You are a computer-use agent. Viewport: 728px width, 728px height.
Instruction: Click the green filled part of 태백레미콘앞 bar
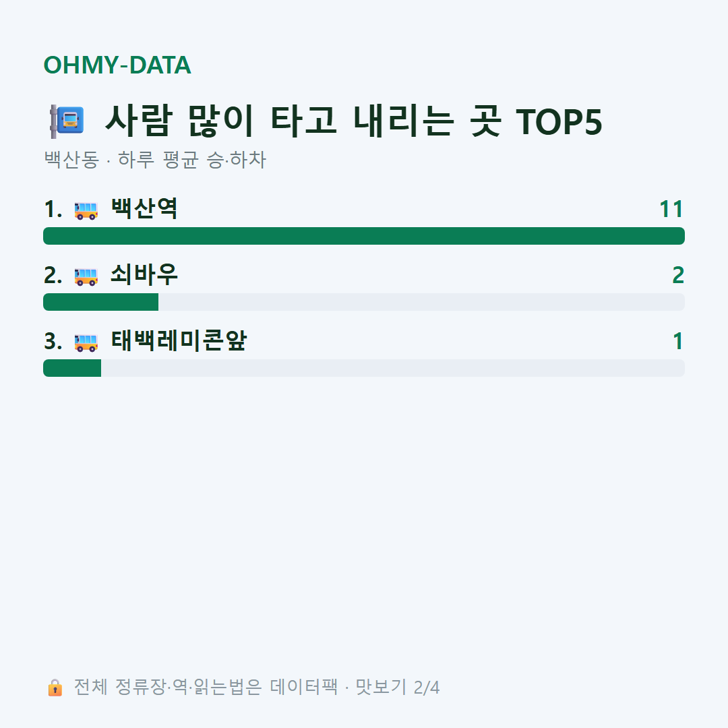(72, 368)
